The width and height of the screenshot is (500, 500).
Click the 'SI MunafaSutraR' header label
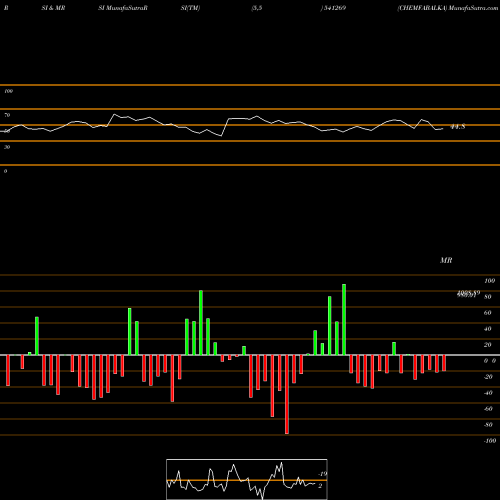pos(123,8)
